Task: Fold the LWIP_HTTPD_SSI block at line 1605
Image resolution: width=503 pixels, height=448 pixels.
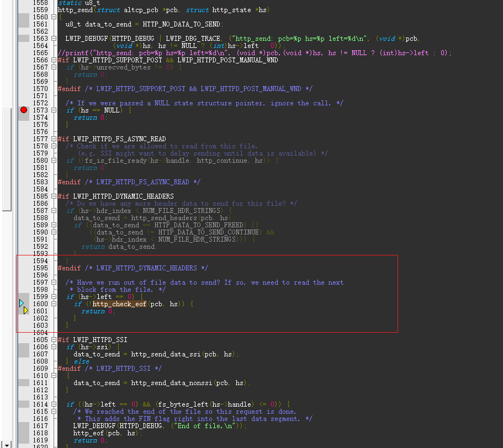Action: pyautogui.click(x=54, y=340)
